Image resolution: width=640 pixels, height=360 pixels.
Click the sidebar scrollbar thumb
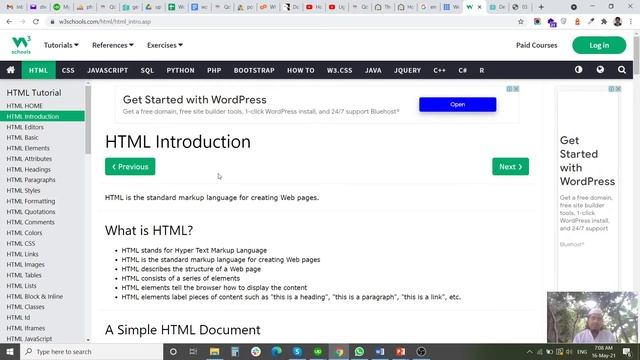88,120
